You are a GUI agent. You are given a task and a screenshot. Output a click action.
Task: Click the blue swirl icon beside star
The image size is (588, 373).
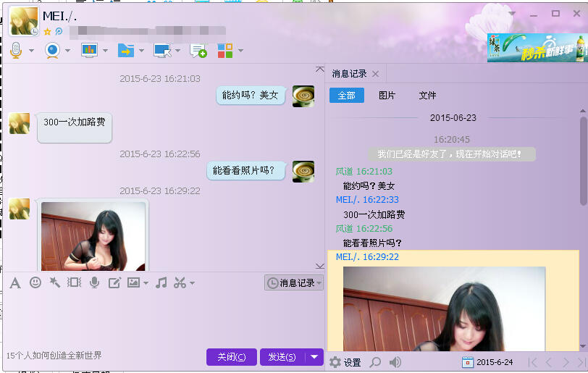[59, 32]
